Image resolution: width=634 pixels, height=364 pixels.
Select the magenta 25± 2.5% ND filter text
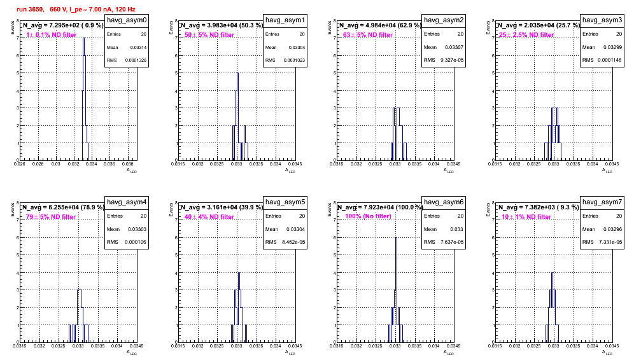click(x=526, y=35)
